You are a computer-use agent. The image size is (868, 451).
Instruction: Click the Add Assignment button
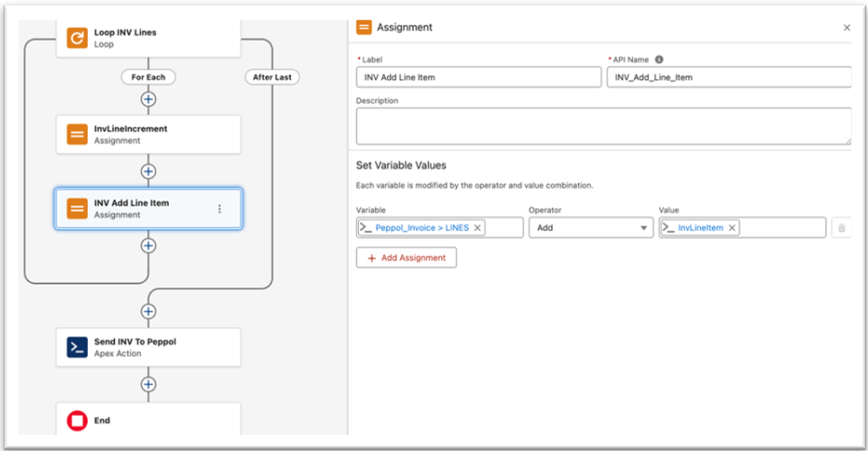407,258
